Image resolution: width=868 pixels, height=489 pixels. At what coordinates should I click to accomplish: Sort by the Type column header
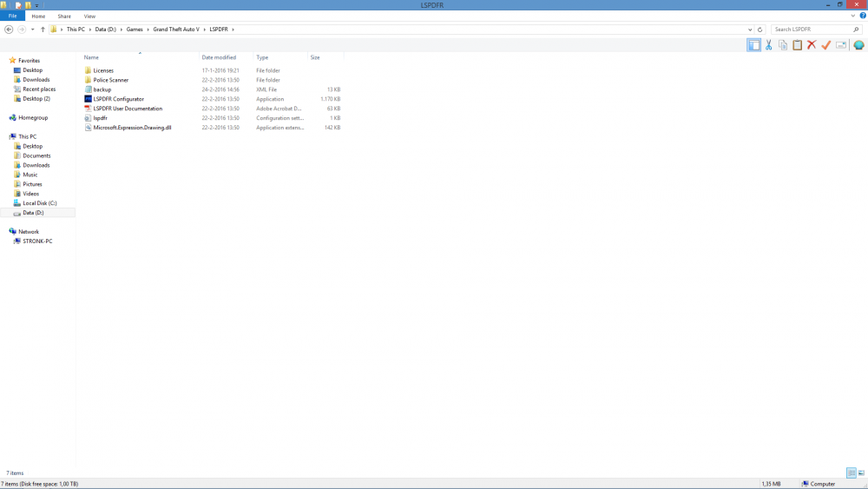coord(262,57)
